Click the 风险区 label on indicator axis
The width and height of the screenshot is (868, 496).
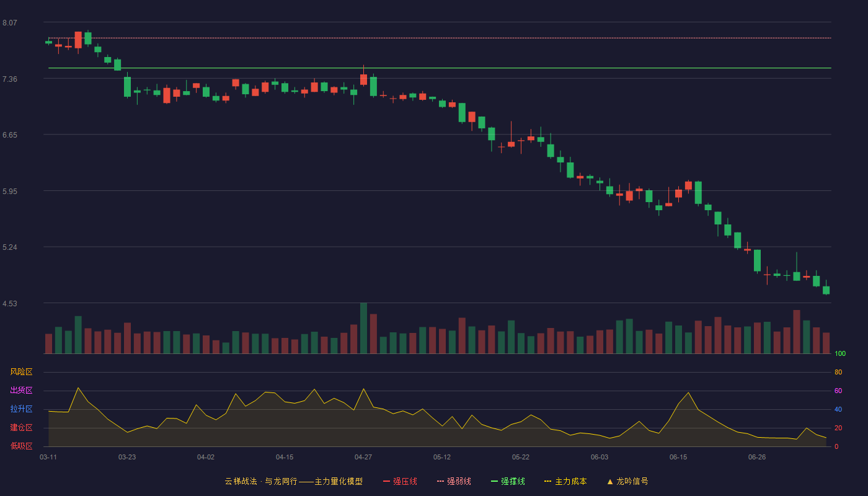tap(21, 372)
